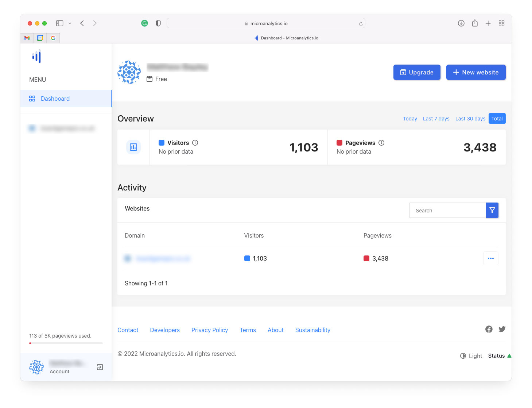The image size is (532, 408).
Task: Click the logout icon in sidebar
Action: click(x=100, y=367)
